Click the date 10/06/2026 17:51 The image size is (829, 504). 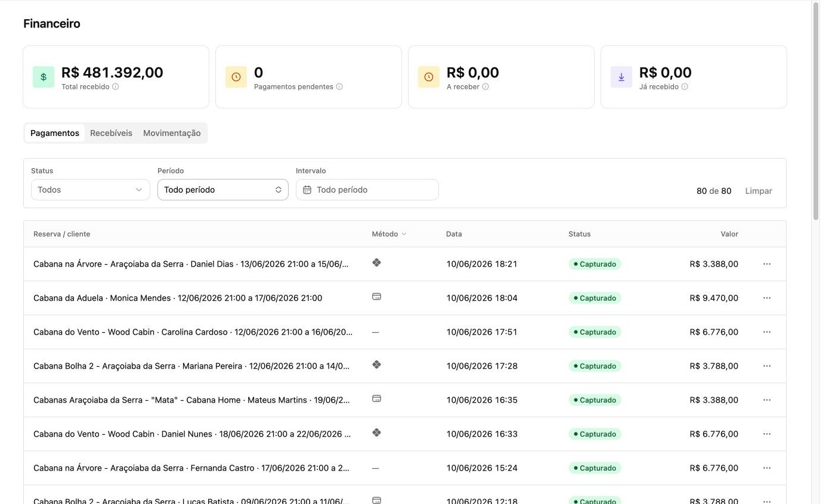coord(482,332)
